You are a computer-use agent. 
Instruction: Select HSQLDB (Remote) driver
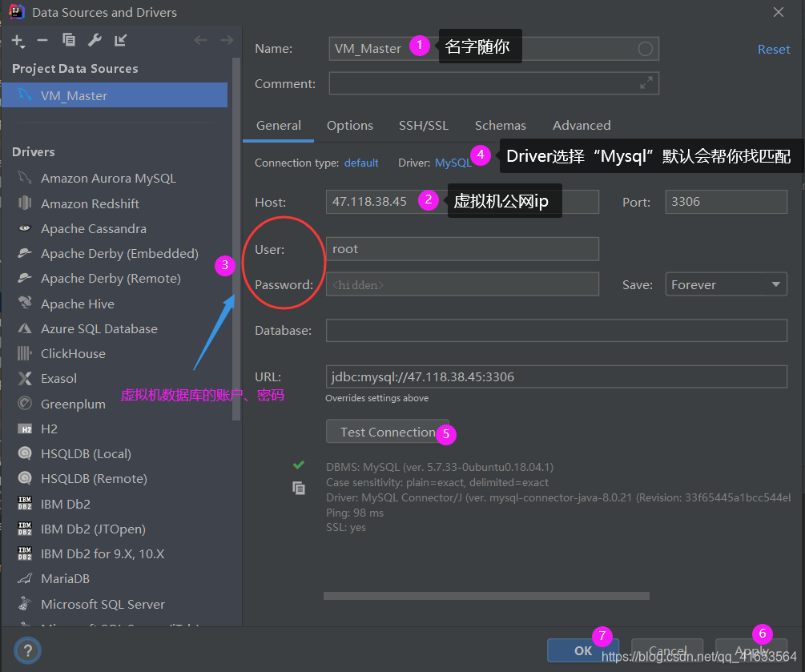coord(95,478)
